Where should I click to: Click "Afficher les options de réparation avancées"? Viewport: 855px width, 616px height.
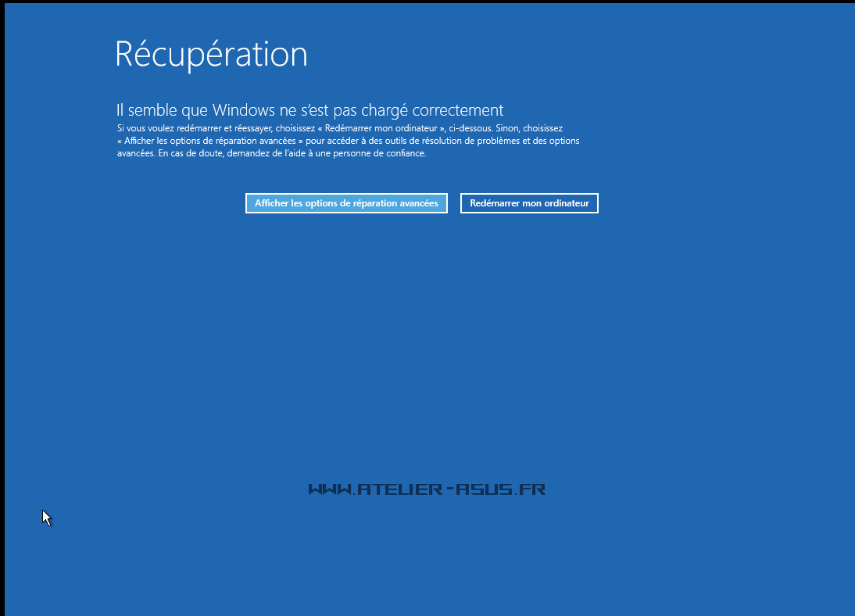[346, 203]
